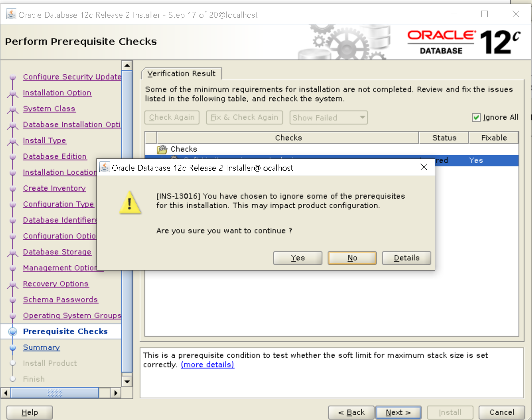Screen dimensions: 532x420
Task: Click the Installation Option step marker icon
Action: [13, 93]
